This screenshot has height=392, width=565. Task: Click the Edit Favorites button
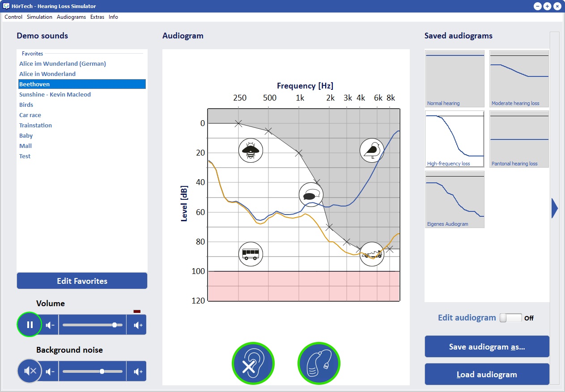[x=82, y=281]
